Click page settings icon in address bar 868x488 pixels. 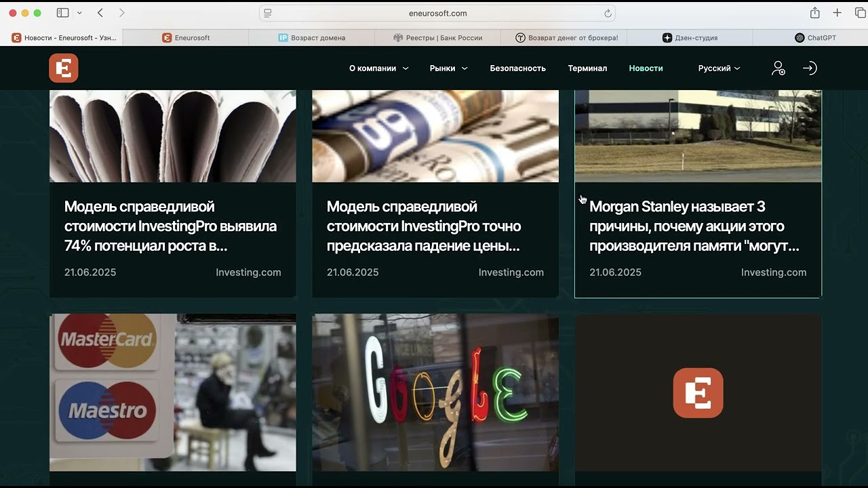268,13
